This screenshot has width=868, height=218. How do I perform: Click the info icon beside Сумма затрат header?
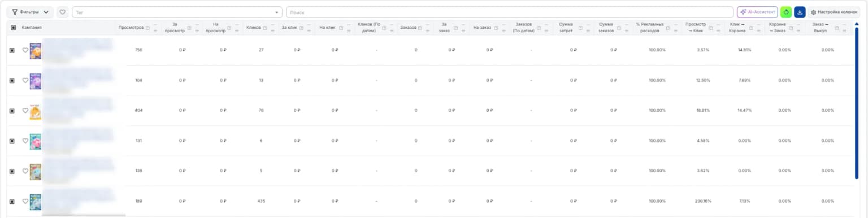tap(580, 28)
